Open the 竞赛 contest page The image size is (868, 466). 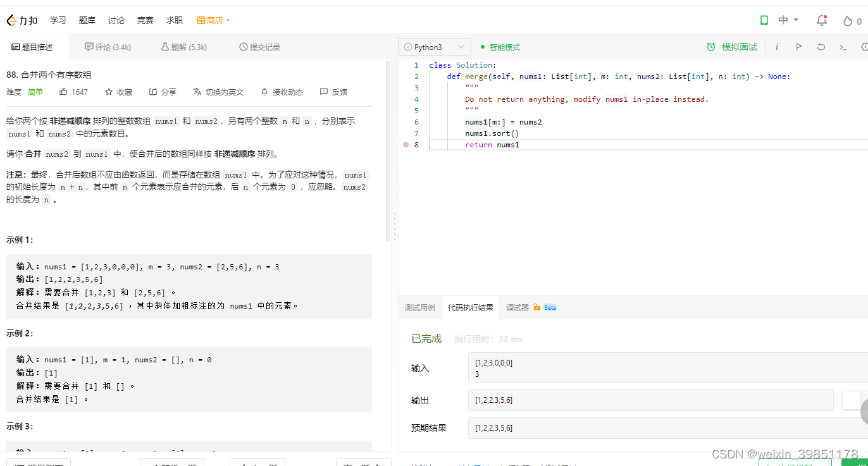click(x=146, y=20)
